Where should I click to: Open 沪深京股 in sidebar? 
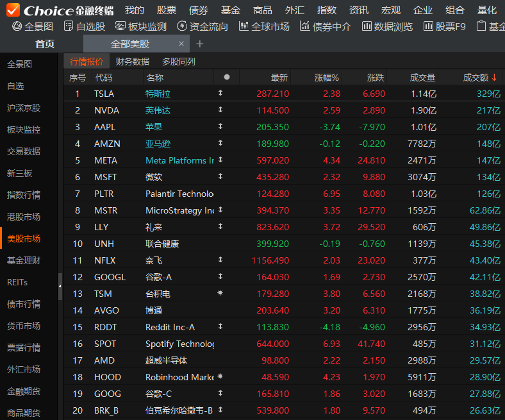(x=24, y=108)
